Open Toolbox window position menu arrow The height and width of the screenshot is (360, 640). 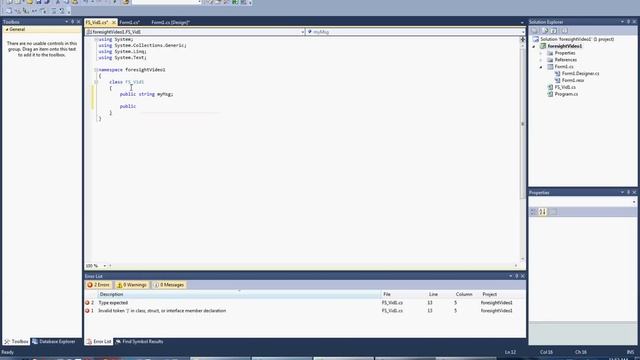click(x=67, y=22)
